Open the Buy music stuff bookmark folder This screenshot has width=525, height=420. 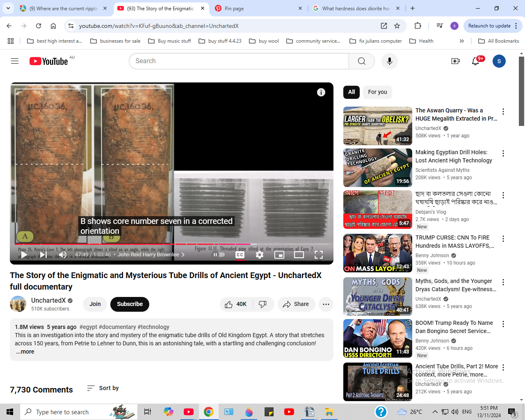click(169, 41)
